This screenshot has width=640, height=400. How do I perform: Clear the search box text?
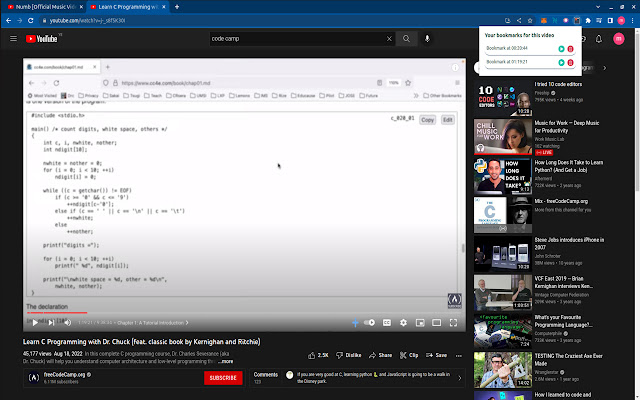click(x=389, y=39)
